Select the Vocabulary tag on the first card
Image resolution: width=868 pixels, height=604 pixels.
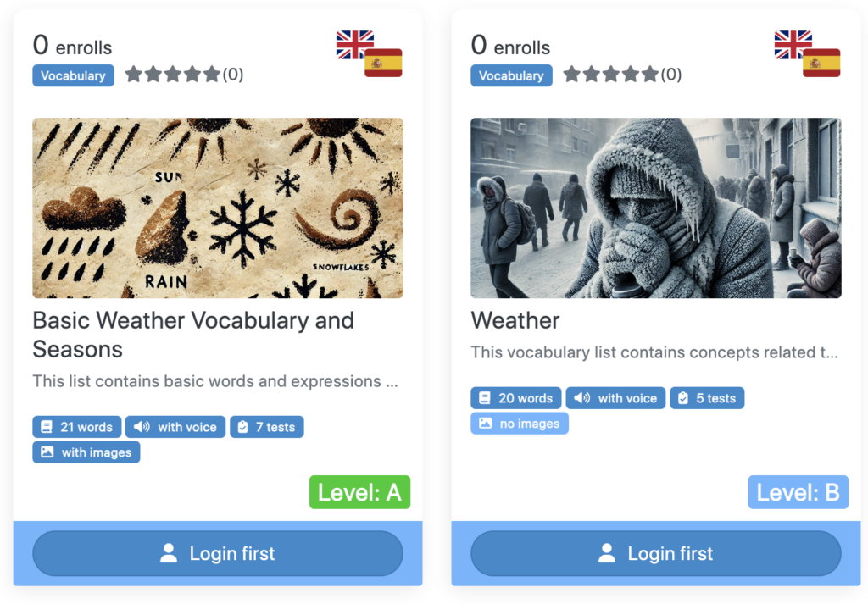73,75
